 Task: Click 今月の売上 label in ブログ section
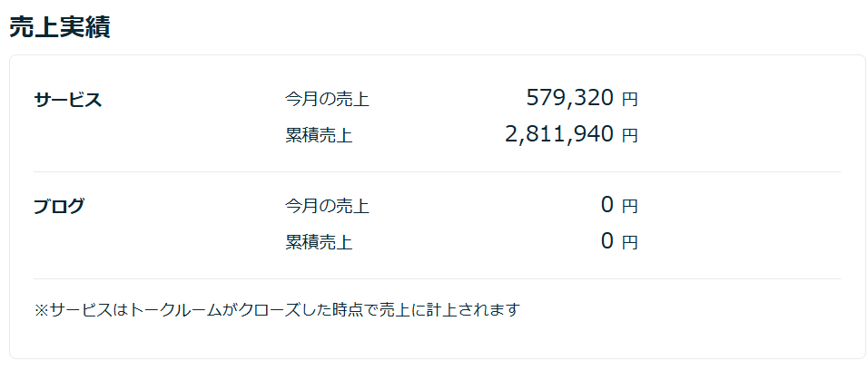click(327, 207)
